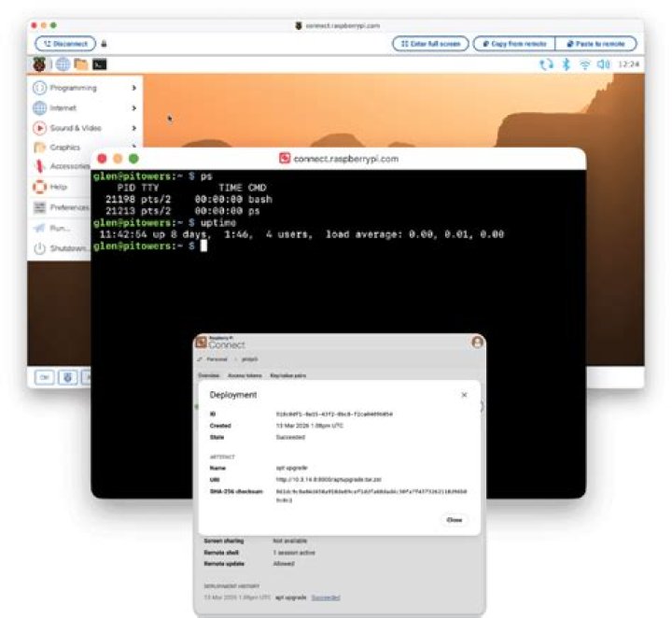This screenshot has height=618, width=672.
Task: Choose Shutdown... from the Pi menu
Action: pos(60,248)
